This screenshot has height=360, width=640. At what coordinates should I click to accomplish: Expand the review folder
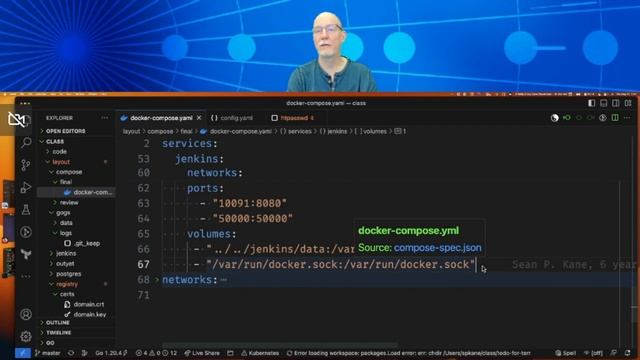pos(69,202)
